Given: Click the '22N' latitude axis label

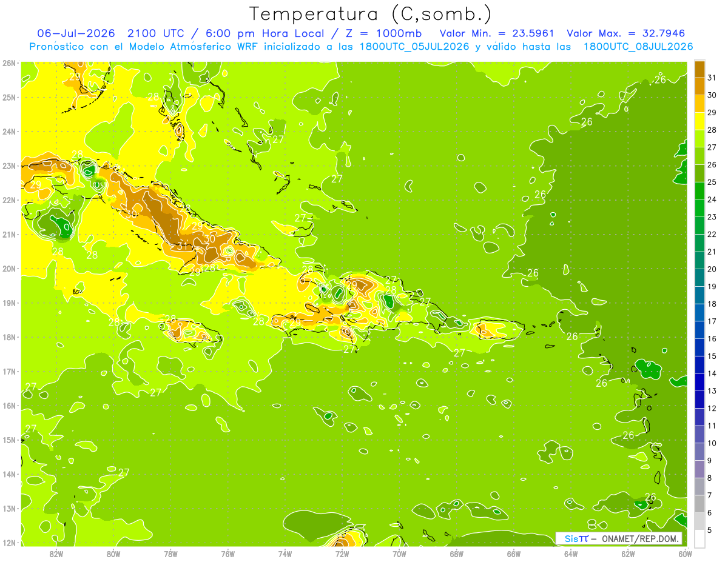Looking at the screenshot, I should (9, 200).
